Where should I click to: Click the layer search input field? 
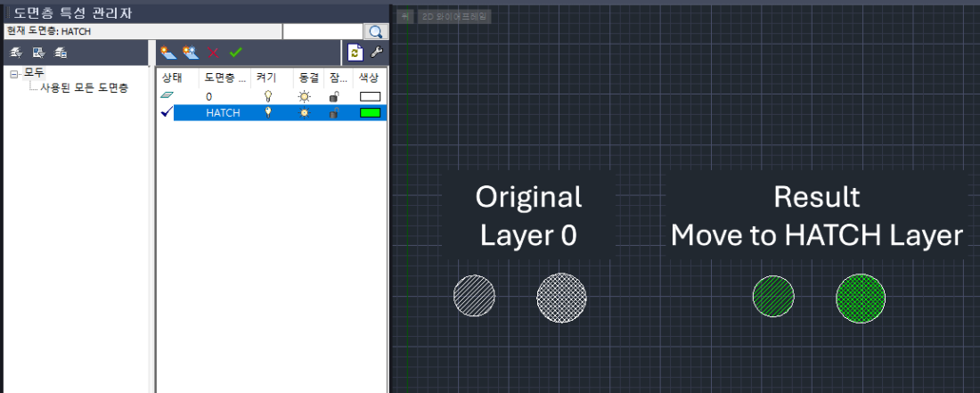tap(323, 31)
